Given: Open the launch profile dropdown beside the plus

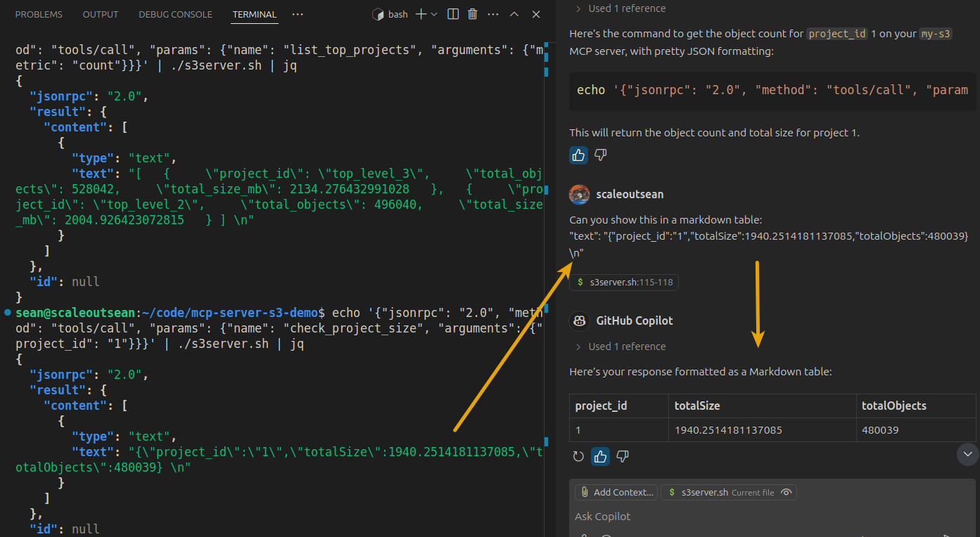Looking at the screenshot, I should [434, 14].
